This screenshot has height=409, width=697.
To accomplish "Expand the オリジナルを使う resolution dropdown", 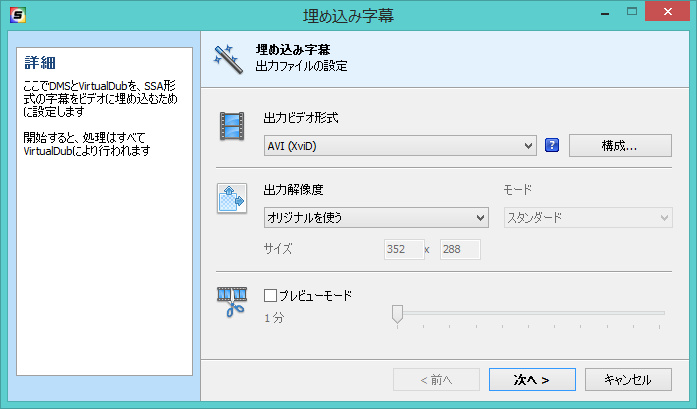I will [x=375, y=218].
